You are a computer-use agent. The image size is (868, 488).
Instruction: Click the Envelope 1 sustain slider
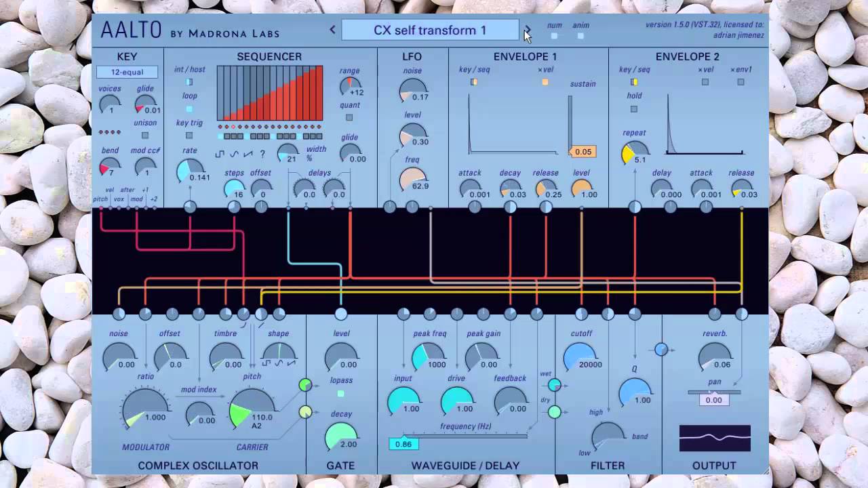pyautogui.click(x=570, y=125)
